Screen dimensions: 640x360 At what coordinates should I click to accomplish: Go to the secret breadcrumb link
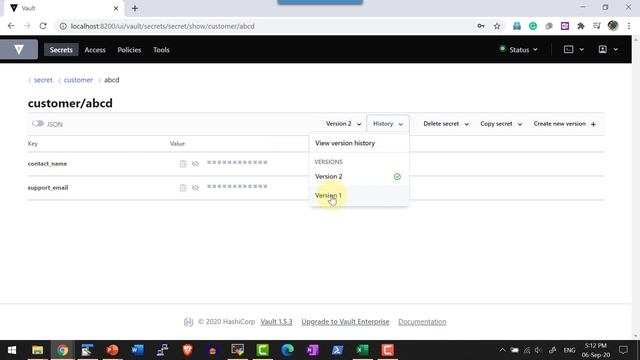point(43,80)
